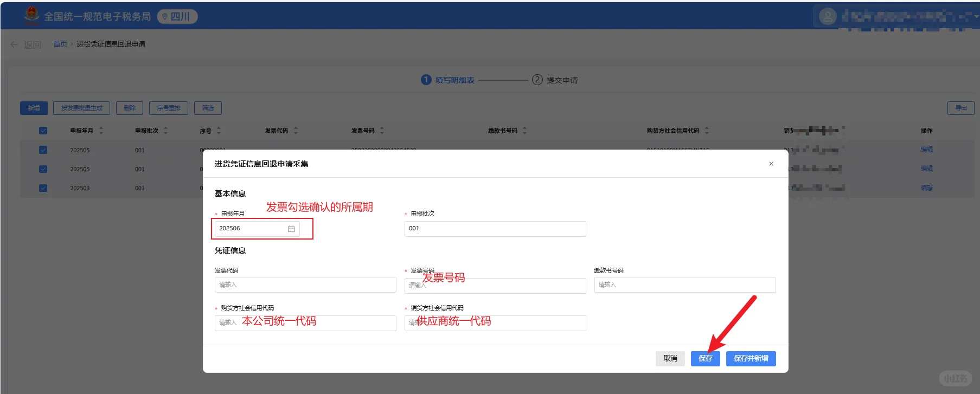980x394 pixels.
Task: Click the 基本信息 section heading
Action: click(x=230, y=193)
